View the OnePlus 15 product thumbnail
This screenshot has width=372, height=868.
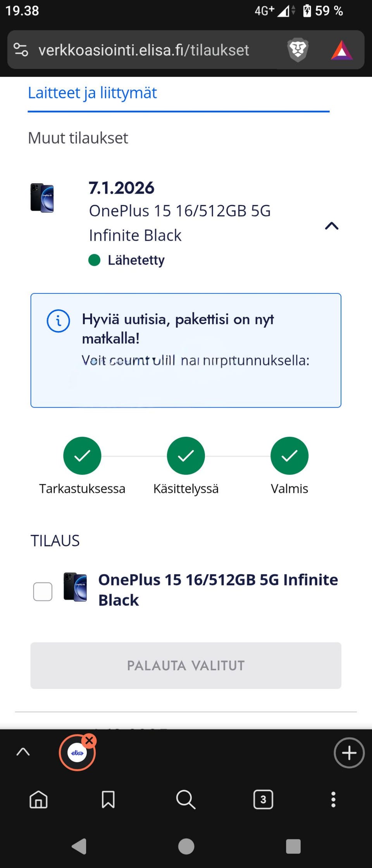coord(42,197)
